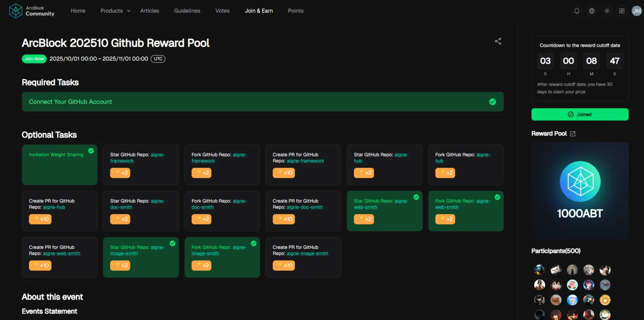The image size is (644, 320).
Task: Open the Articles page
Action: [x=150, y=11]
